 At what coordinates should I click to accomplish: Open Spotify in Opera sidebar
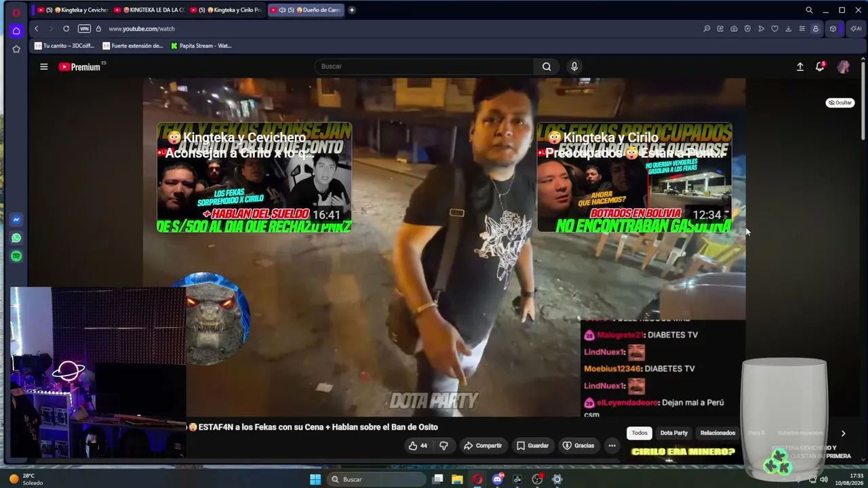16,256
